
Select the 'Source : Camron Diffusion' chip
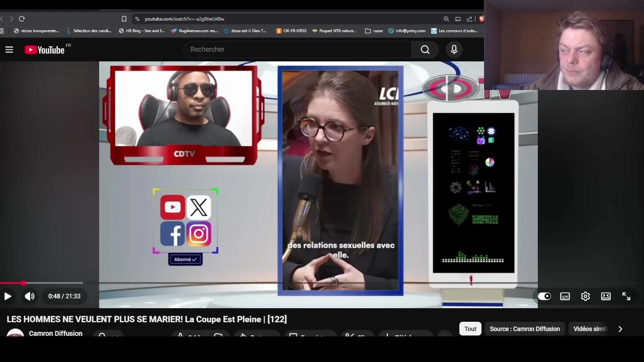tap(525, 329)
